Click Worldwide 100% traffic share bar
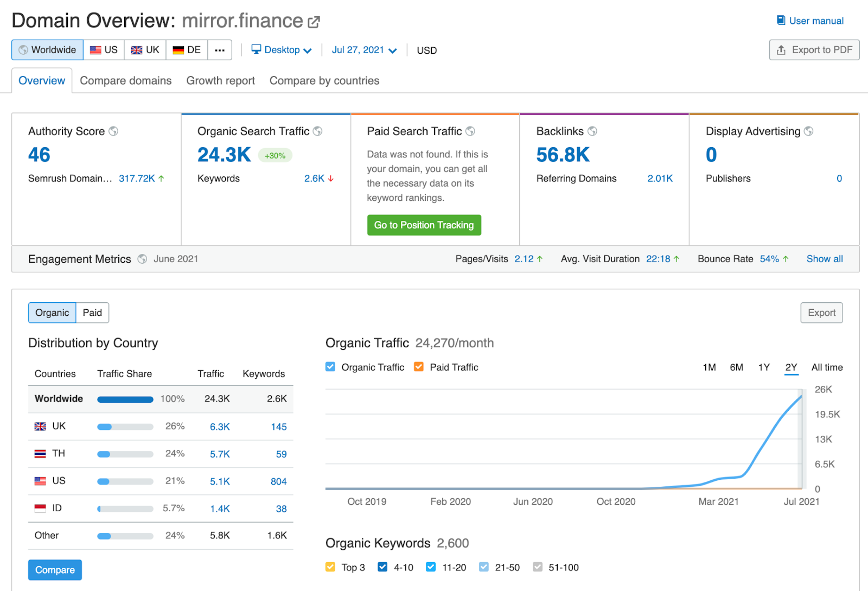The height and width of the screenshot is (591, 868). [x=125, y=399]
